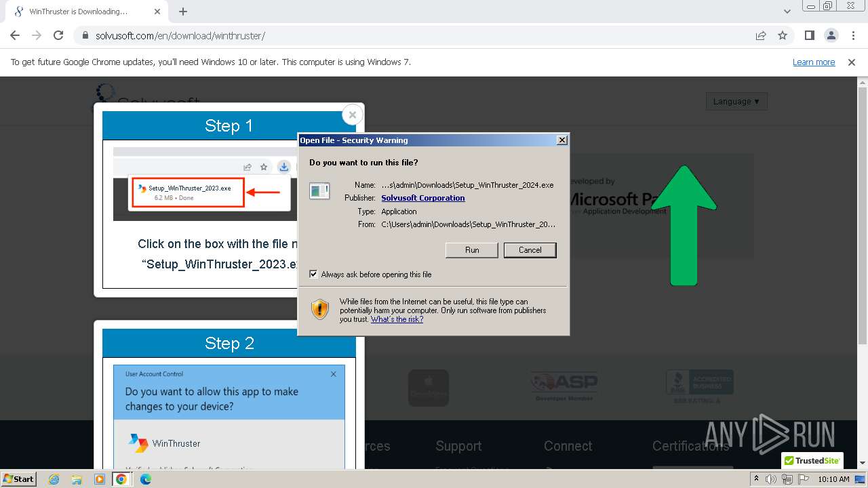Click the application file icon in dialog
The height and width of the screenshot is (488, 868).
click(x=319, y=190)
